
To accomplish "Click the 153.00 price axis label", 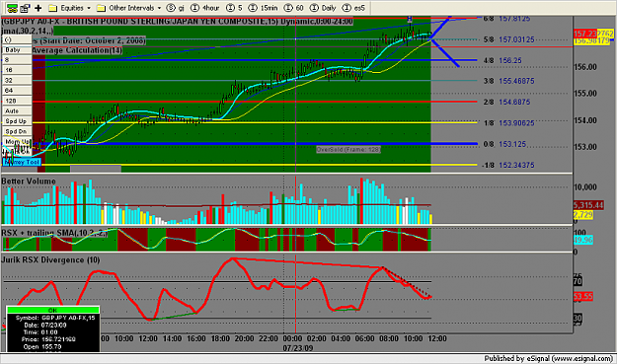I will pyautogui.click(x=585, y=147).
